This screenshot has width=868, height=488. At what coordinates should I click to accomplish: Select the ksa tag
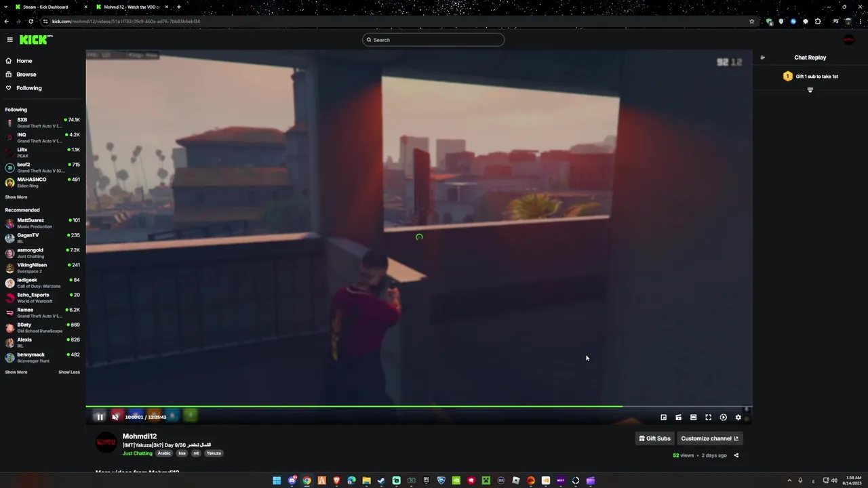(x=182, y=453)
